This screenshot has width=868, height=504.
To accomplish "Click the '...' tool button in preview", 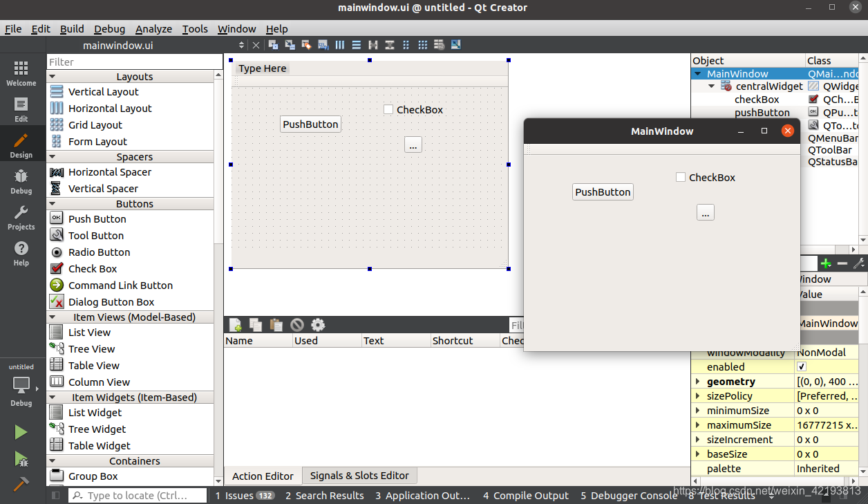I will [705, 212].
